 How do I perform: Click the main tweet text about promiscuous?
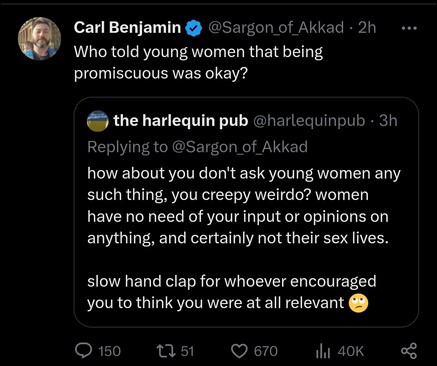point(199,63)
